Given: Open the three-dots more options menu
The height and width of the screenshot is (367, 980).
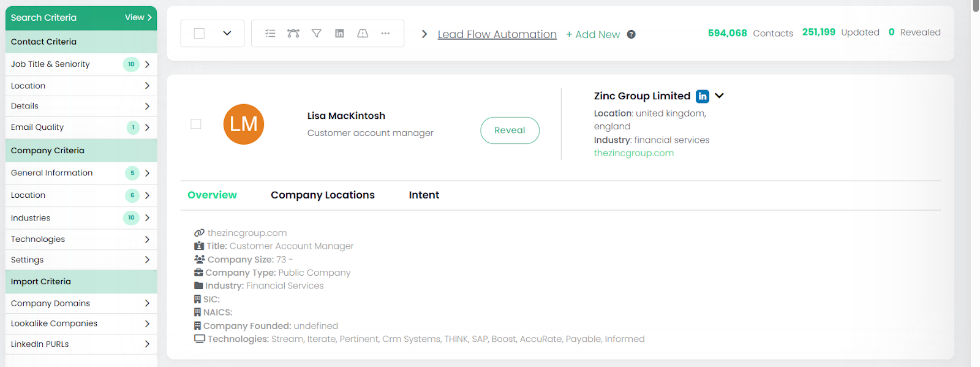Looking at the screenshot, I should (x=385, y=34).
